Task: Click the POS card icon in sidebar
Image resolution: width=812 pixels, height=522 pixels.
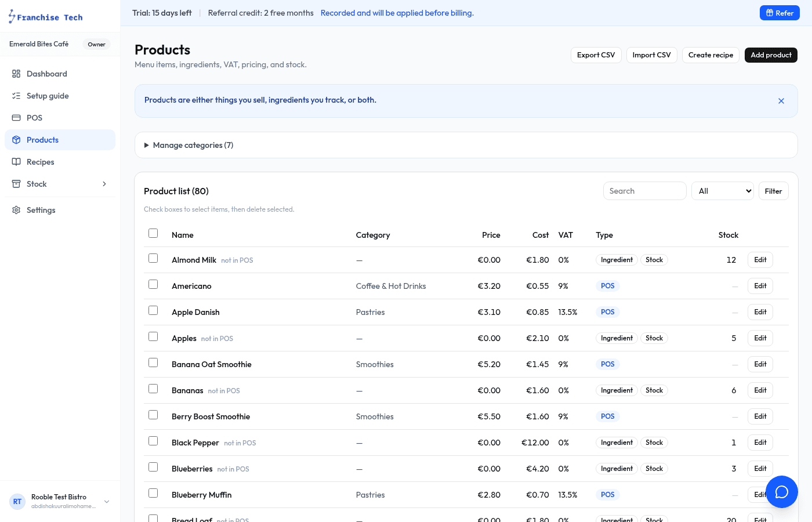Action: (x=16, y=118)
